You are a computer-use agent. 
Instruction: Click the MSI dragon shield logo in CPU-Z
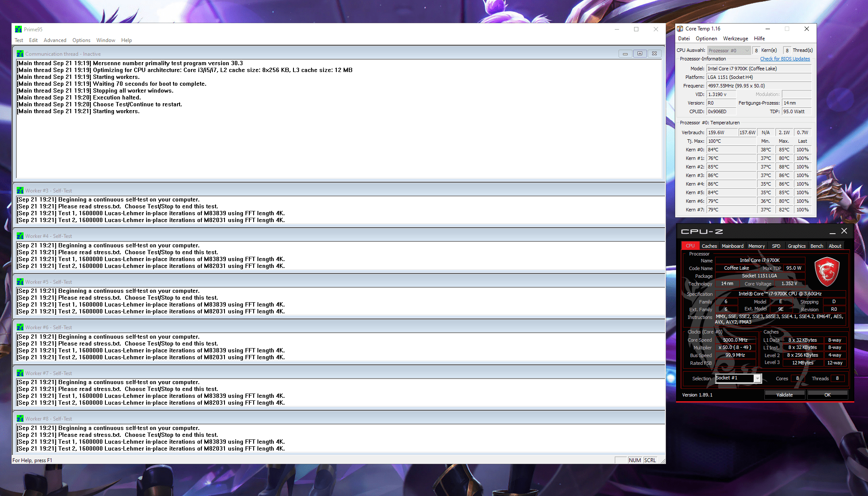pyautogui.click(x=827, y=272)
